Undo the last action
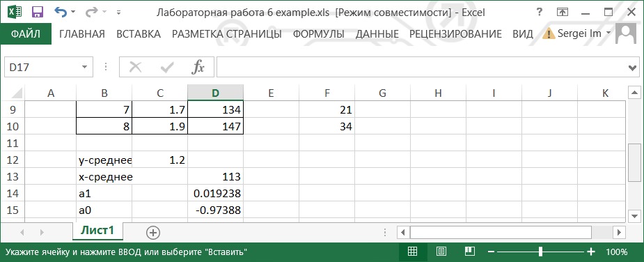This screenshot has height=262, width=644. point(61,12)
